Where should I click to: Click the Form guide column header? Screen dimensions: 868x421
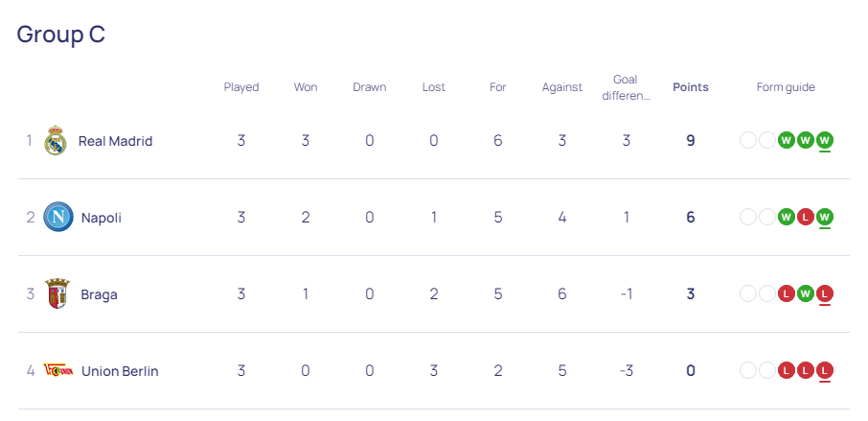point(786,87)
